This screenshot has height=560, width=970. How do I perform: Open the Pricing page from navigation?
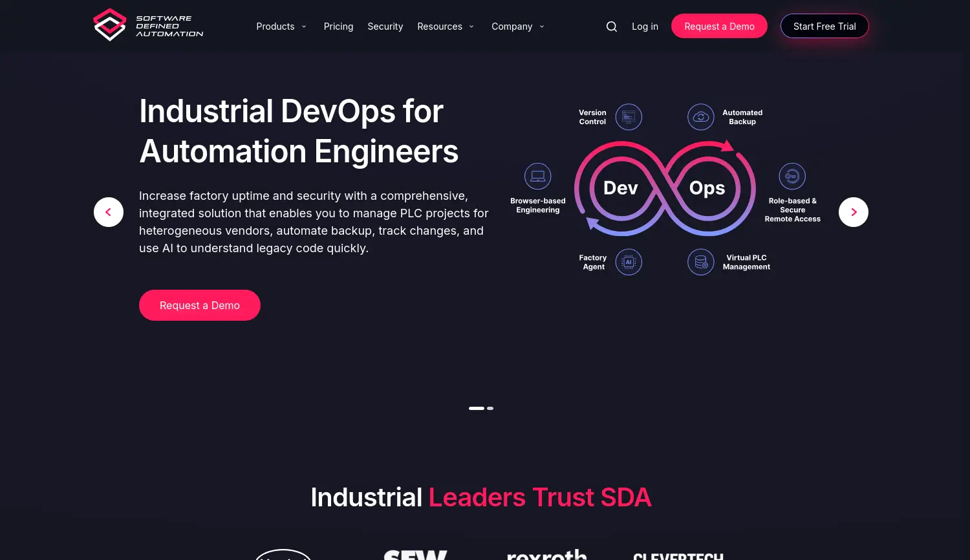[338, 27]
